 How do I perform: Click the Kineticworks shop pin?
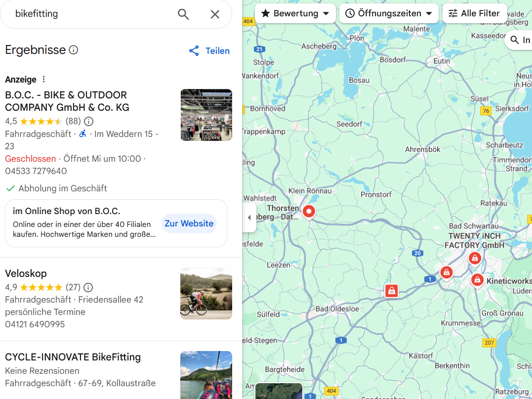tap(477, 280)
